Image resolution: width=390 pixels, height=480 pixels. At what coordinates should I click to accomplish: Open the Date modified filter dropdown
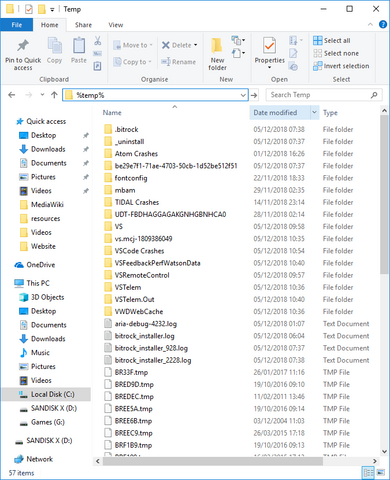click(314, 113)
